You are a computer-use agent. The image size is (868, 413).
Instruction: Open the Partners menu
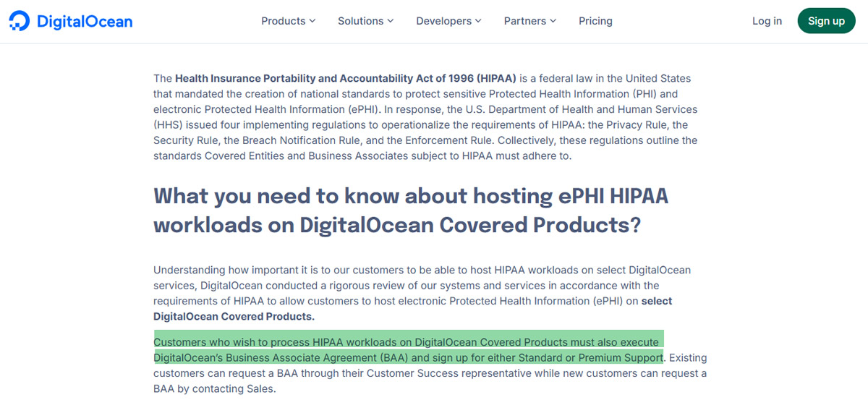[530, 21]
